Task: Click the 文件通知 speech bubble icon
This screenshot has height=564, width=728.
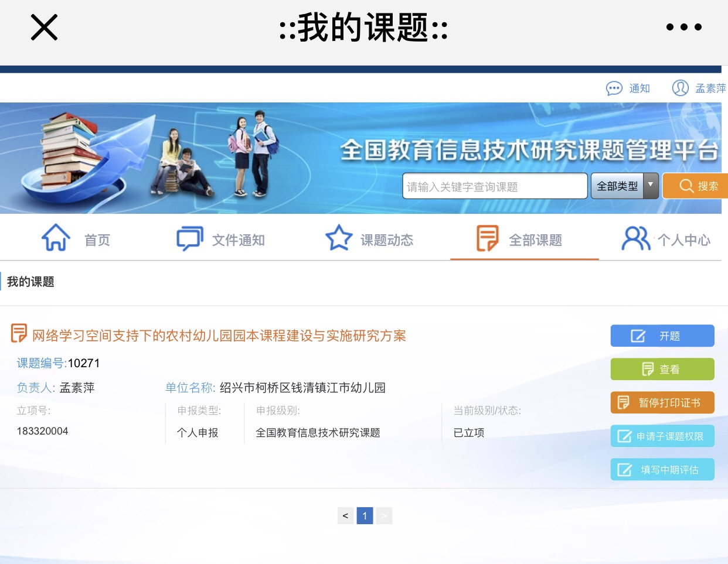Action: click(189, 237)
